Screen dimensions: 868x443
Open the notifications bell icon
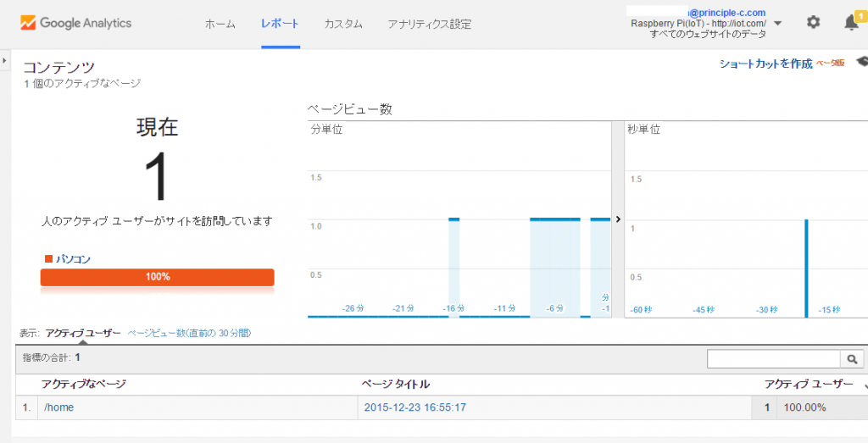tap(852, 23)
